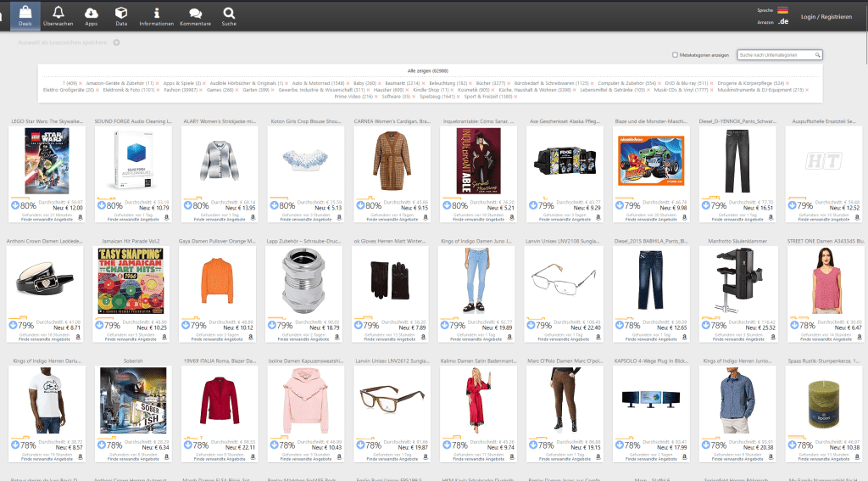
Task: Open the Suche magnifier section
Action: [x=229, y=15]
